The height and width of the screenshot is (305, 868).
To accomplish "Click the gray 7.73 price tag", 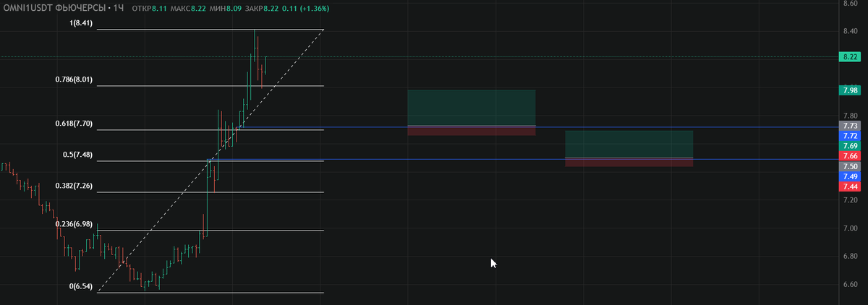I will 850,126.
